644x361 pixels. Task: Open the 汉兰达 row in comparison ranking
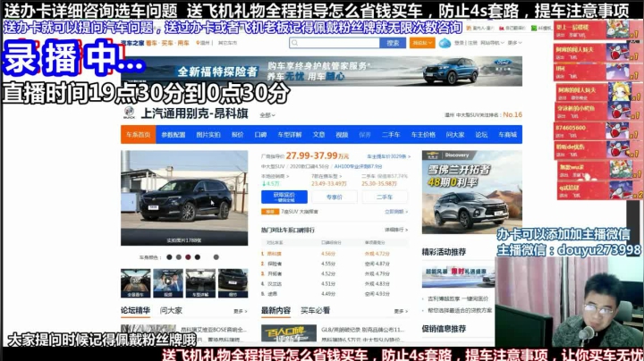click(335, 284)
